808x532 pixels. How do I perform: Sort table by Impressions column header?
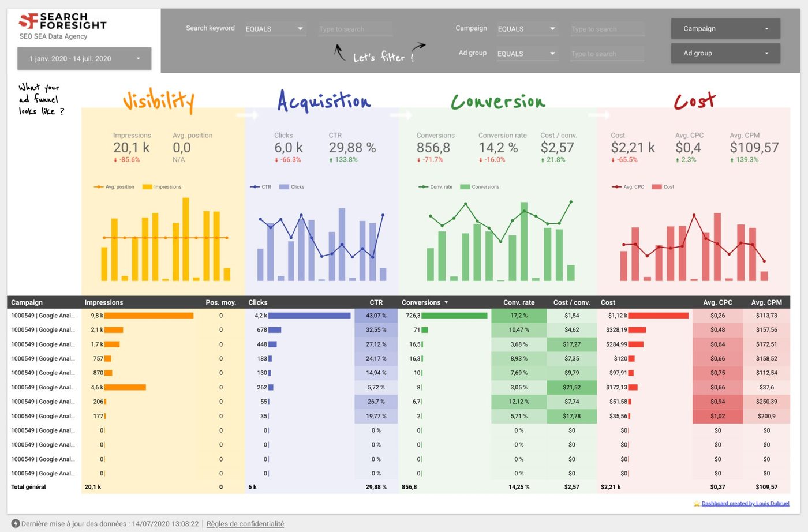[x=104, y=302]
